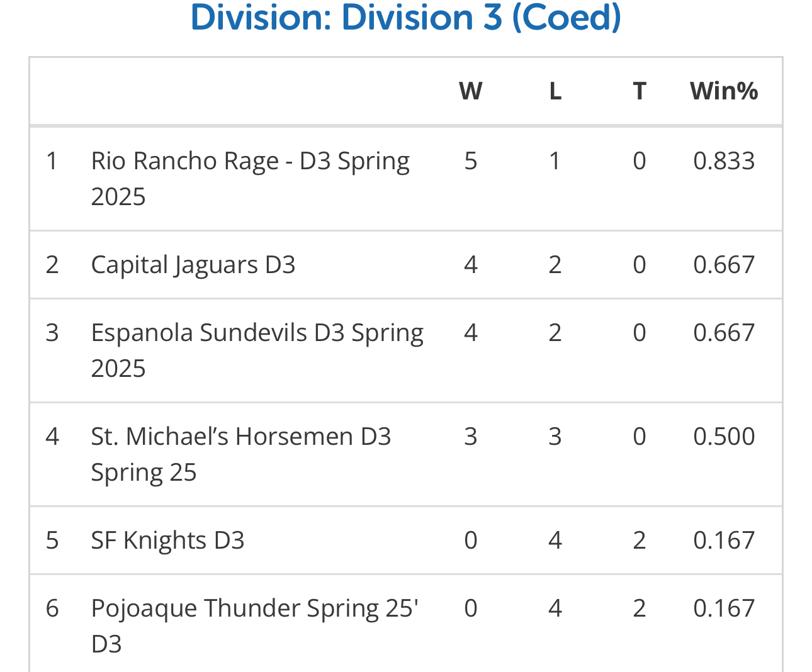Click Pojoaque Thunder's 0.167 win percentage

724,608
